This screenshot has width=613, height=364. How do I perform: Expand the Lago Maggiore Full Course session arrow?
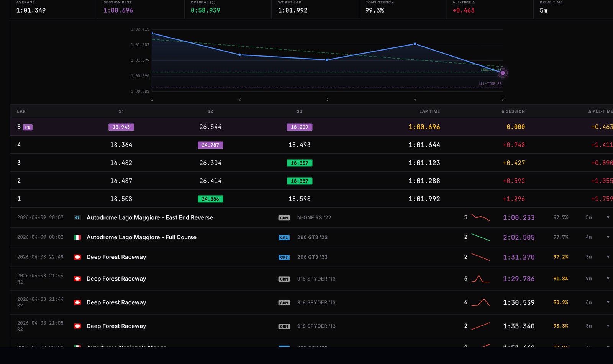(608, 237)
